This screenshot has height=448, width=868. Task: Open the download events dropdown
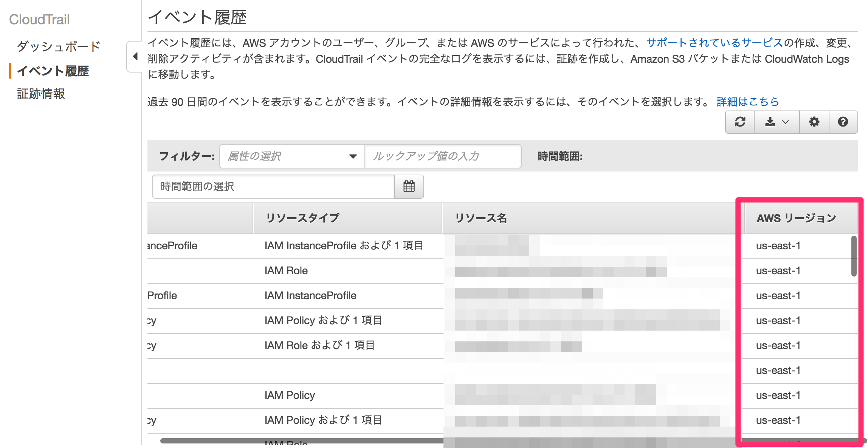(777, 122)
